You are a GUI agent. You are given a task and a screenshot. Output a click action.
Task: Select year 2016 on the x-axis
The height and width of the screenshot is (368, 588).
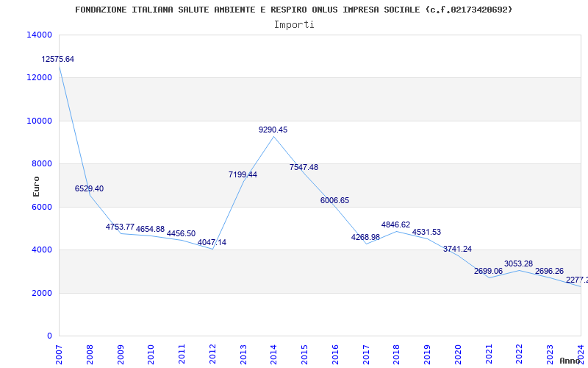pyautogui.click(x=335, y=355)
